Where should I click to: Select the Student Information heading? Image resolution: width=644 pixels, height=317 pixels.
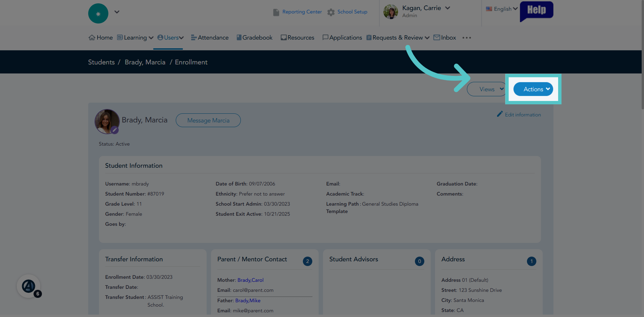pyautogui.click(x=134, y=166)
